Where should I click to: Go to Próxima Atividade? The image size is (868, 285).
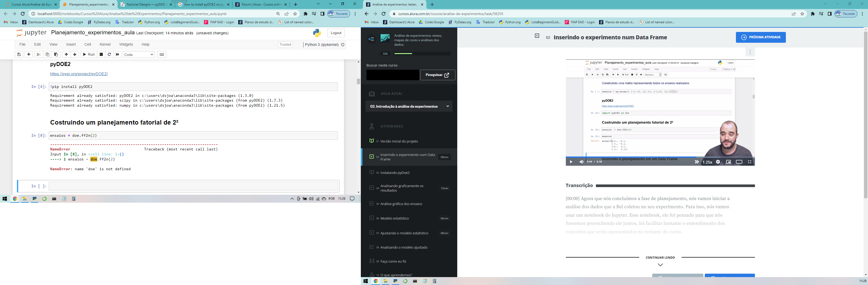pyautogui.click(x=760, y=37)
